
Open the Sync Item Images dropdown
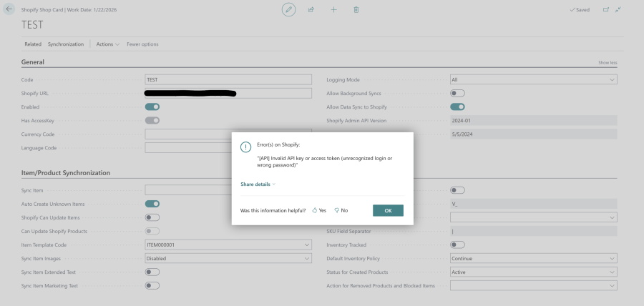pyautogui.click(x=228, y=258)
